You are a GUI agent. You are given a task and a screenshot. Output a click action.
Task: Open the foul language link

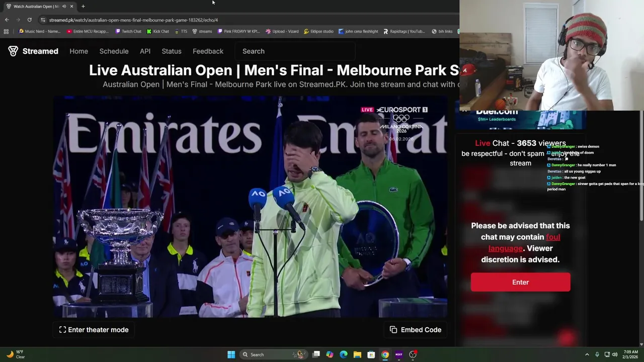point(524,242)
